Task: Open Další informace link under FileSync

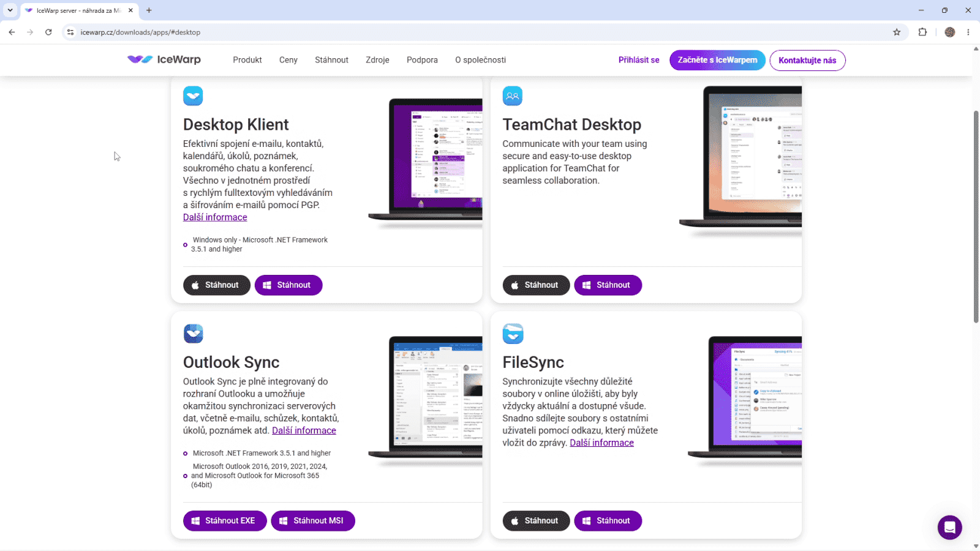Action: pos(601,443)
